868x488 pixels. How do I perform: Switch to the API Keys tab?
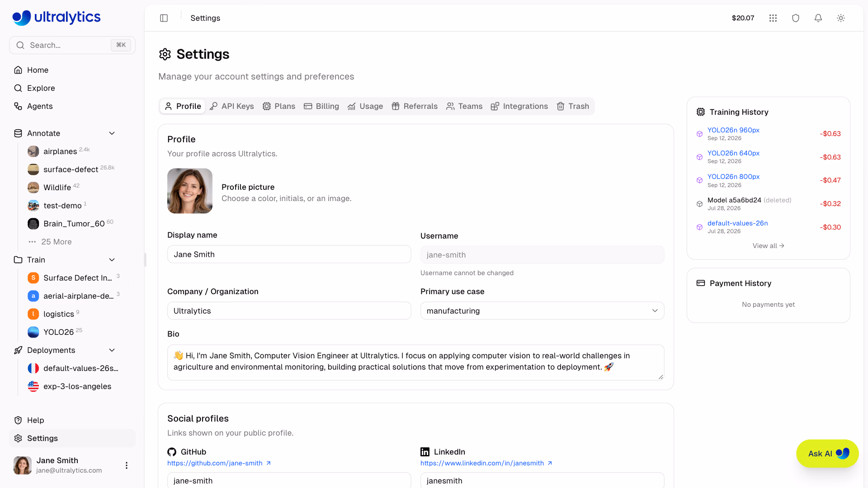[x=232, y=106]
